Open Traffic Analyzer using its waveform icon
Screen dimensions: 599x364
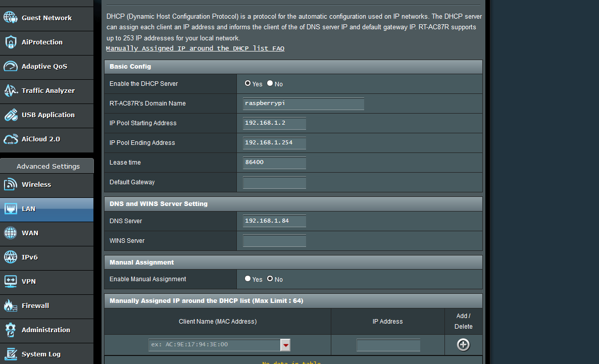(x=11, y=91)
